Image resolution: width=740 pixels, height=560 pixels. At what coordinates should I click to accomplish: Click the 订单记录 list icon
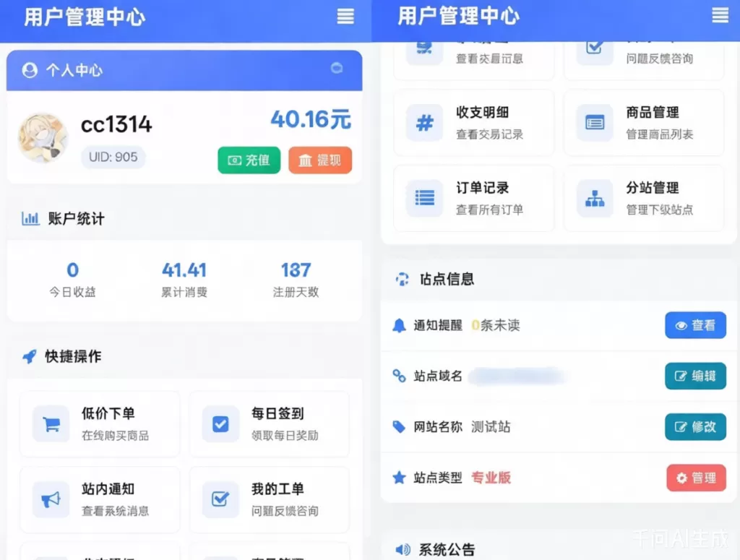tap(425, 198)
